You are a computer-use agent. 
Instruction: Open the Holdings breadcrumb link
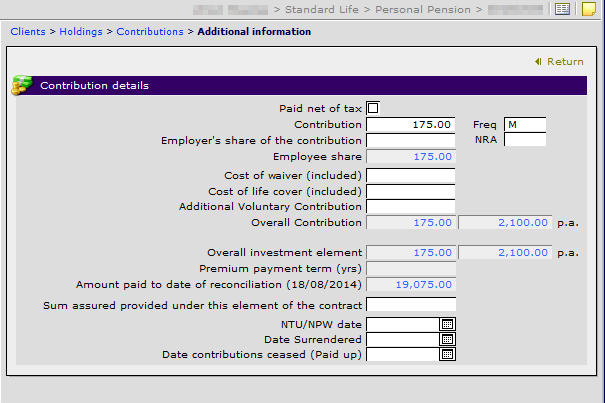click(x=81, y=32)
